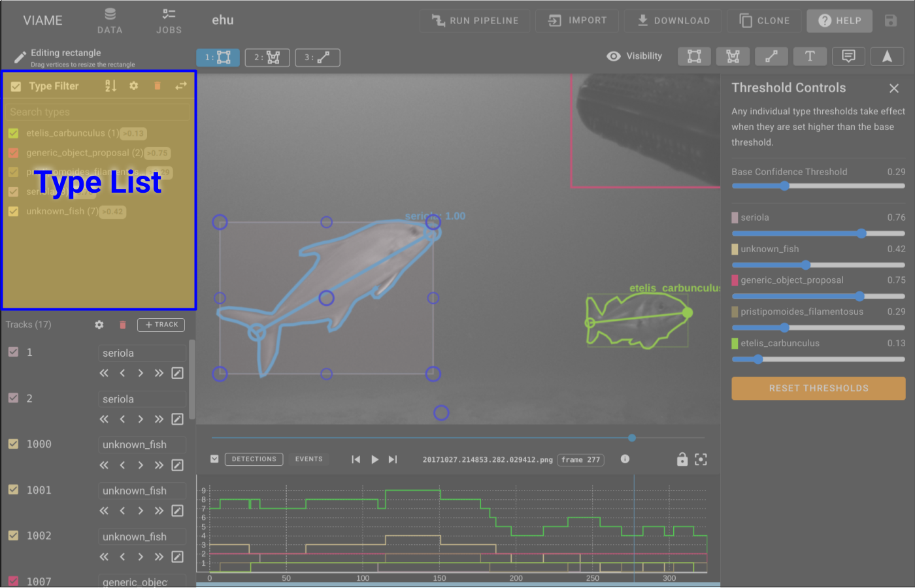Screen dimensions: 915x588
Task: Select polygon editing mode 2
Action: (x=267, y=57)
